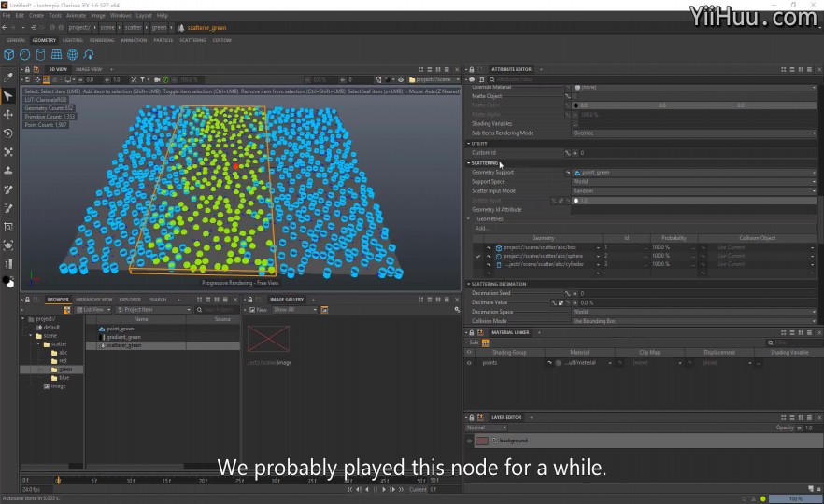Switch to HIERARCHY VIEW tab
The height and width of the screenshot is (504, 824).
(x=94, y=300)
